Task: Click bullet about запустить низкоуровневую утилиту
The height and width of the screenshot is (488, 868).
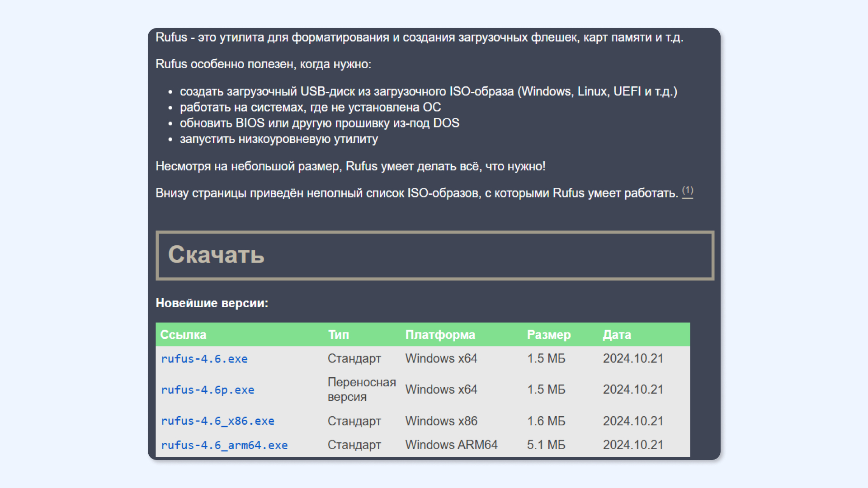Action: tap(278, 139)
